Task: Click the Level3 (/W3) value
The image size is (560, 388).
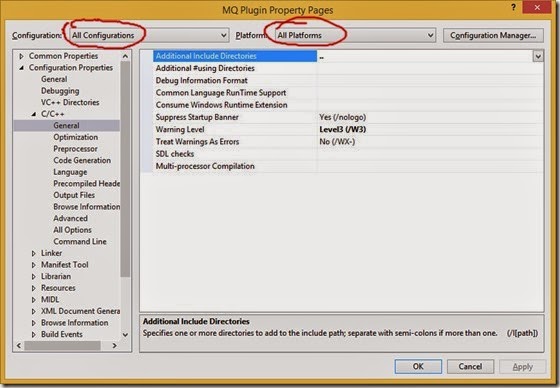Action: (342, 129)
